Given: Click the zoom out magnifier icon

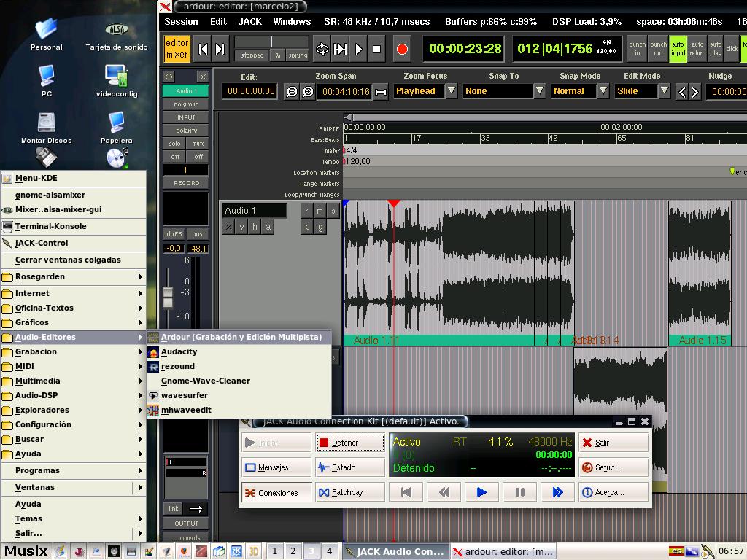Looking at the screenshot, I should click(292, 91).
